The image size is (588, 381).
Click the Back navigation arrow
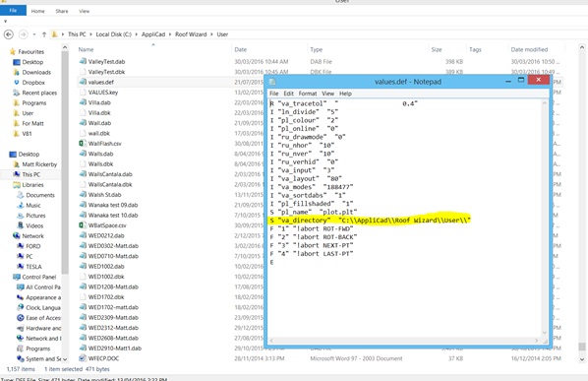coord(9,34)
